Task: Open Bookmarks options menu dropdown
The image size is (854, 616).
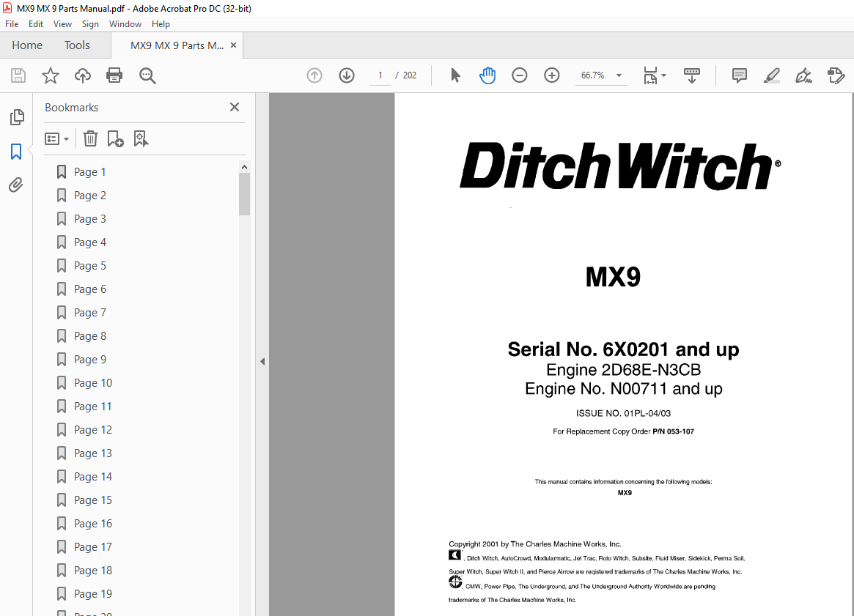Action: click(56, 138)
